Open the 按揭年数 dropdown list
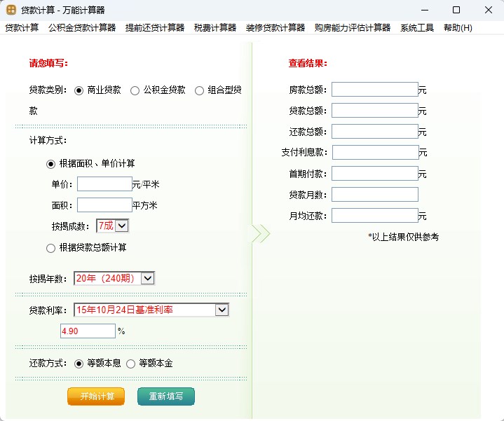 pos(147,278)
